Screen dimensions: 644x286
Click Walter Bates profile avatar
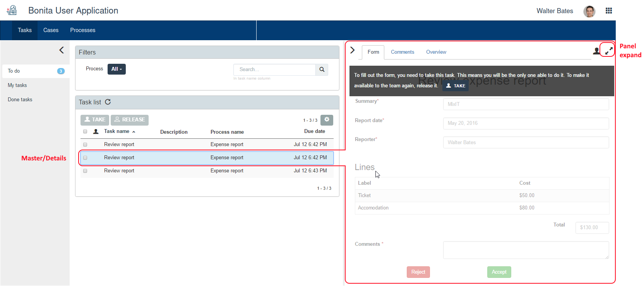pos(589,11)
